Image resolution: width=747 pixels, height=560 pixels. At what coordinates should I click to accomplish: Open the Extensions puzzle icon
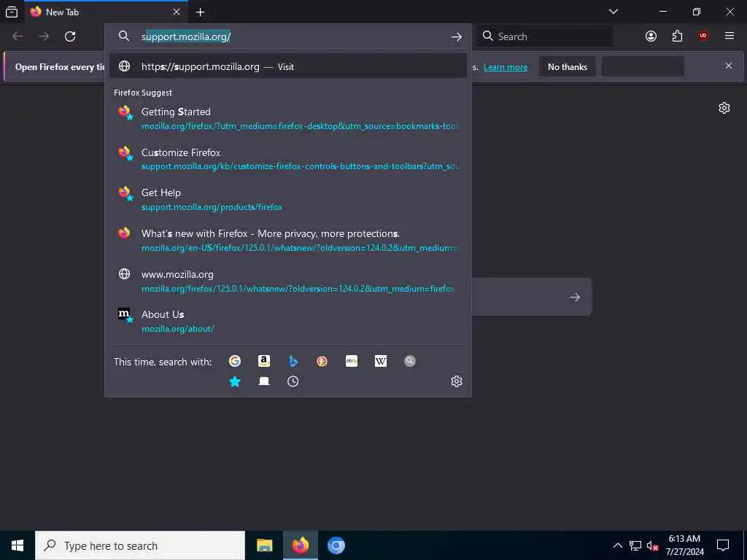click(677, 36)
